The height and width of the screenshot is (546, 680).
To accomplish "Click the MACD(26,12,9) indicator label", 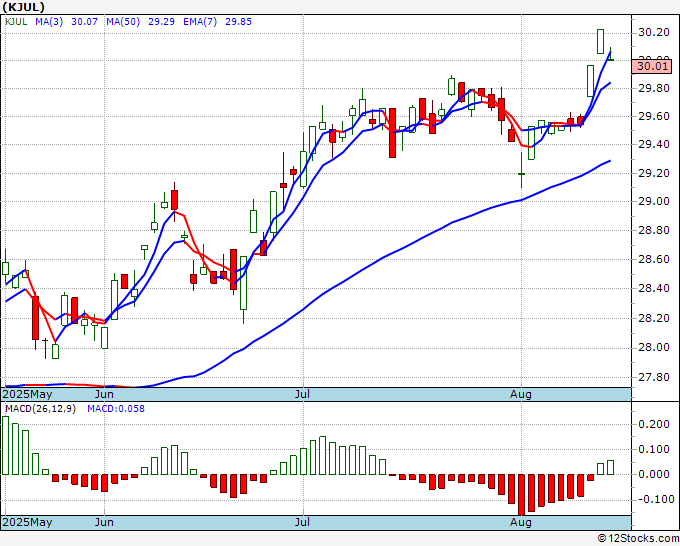I will click(40, 409).
